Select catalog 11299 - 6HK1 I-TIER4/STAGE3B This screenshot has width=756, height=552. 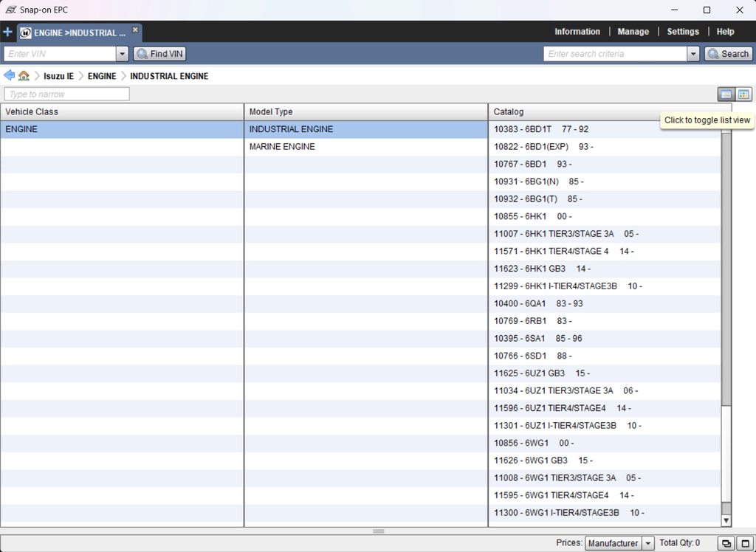[605, 286]
